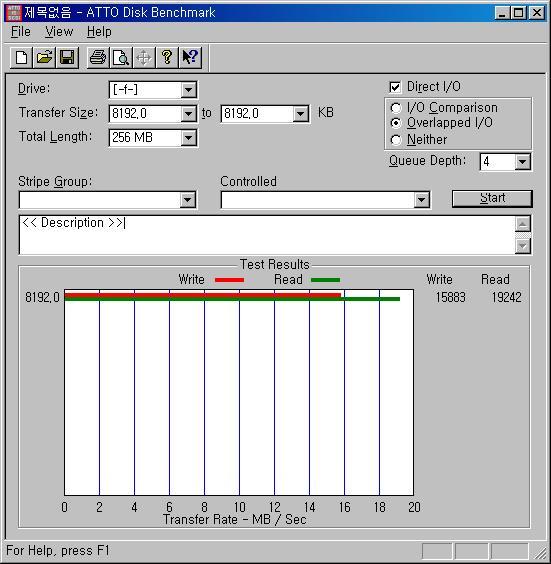The height and width of the screenshot is (564, 551).
Task: Click the red Write legend swatch
Action: click(229, 280)
